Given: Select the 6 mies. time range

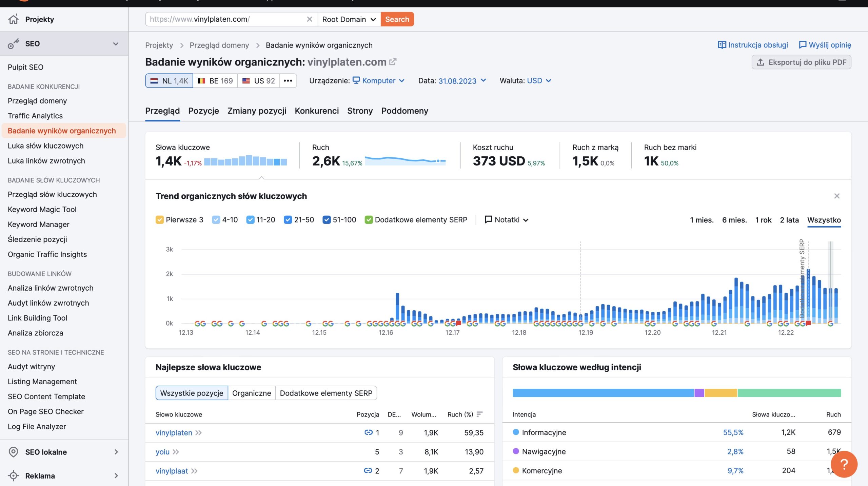Looking at the screenshot, I should point(734,220).
